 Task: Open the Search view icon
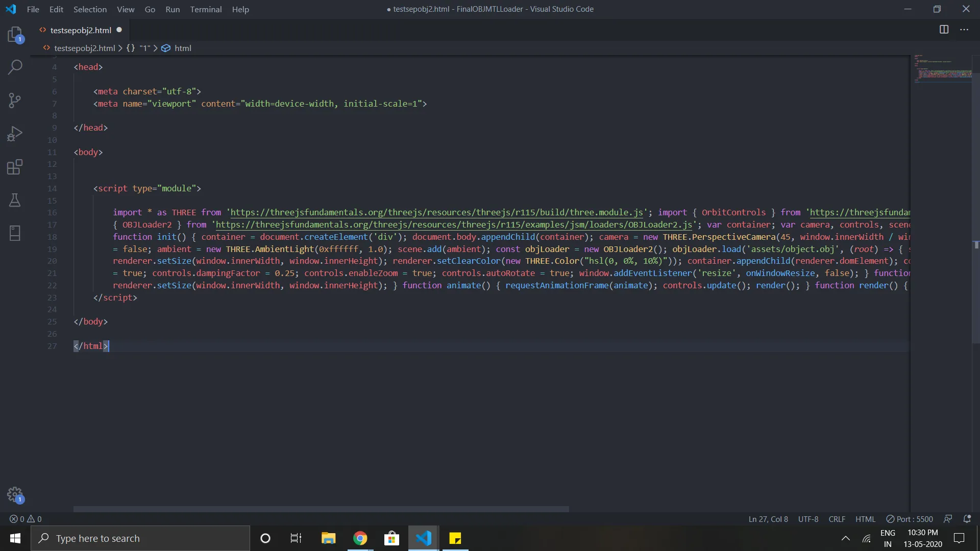pyautogui.click(x=15, y=67)
